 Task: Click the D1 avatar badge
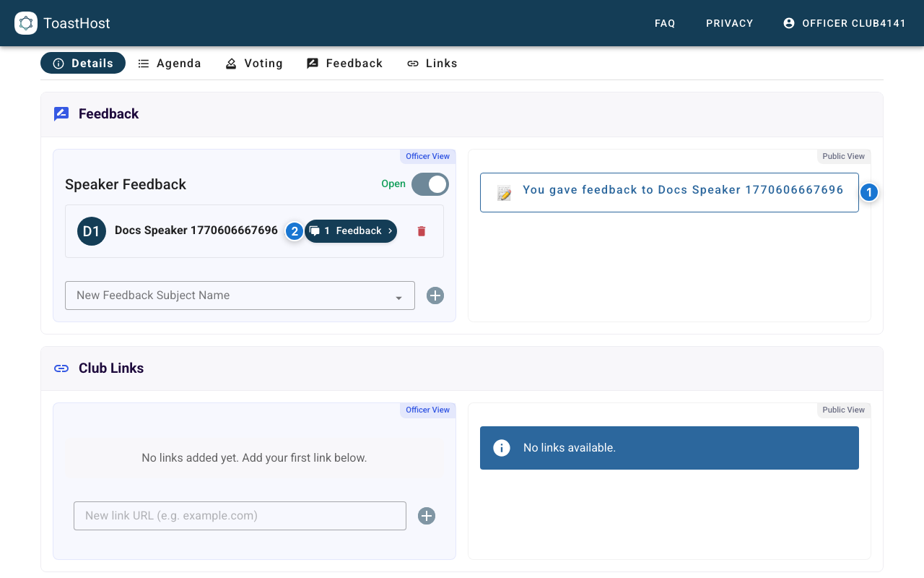click(92, 230)
